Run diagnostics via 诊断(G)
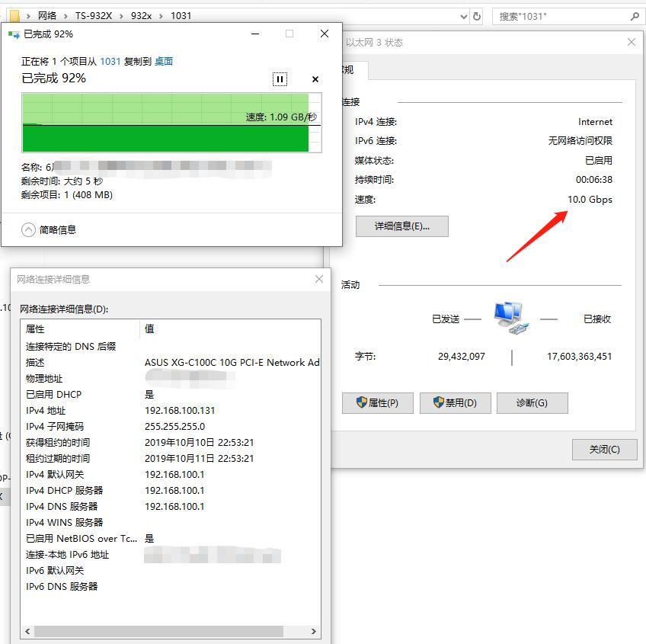Viewport: 646px width, 644px height. [x=532, y=403]
